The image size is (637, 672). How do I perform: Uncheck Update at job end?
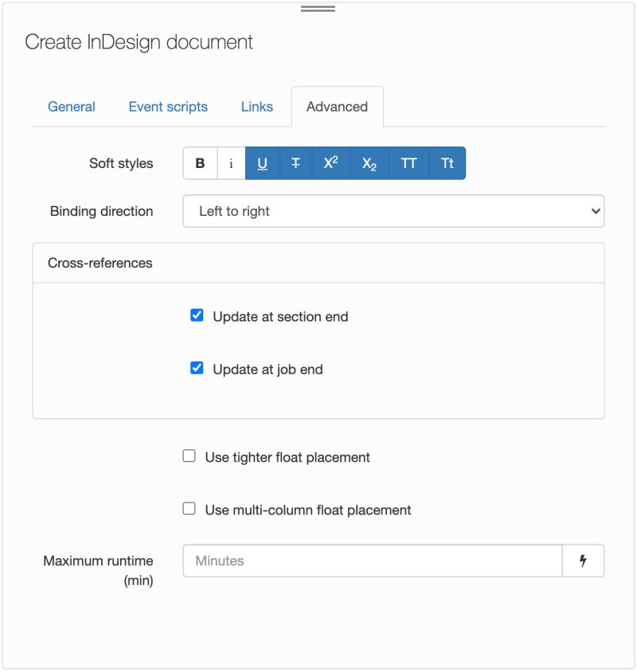point(197,368)
